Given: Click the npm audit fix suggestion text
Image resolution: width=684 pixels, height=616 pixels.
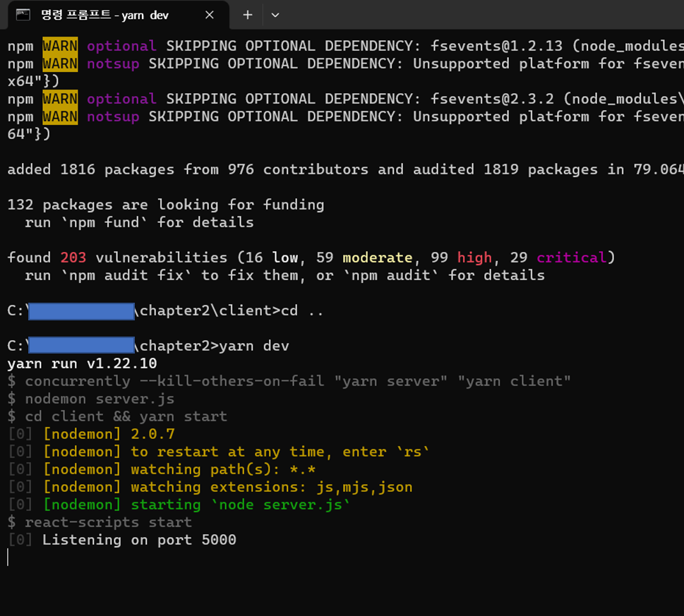Looking at the screenshot, I should point(126,275).
